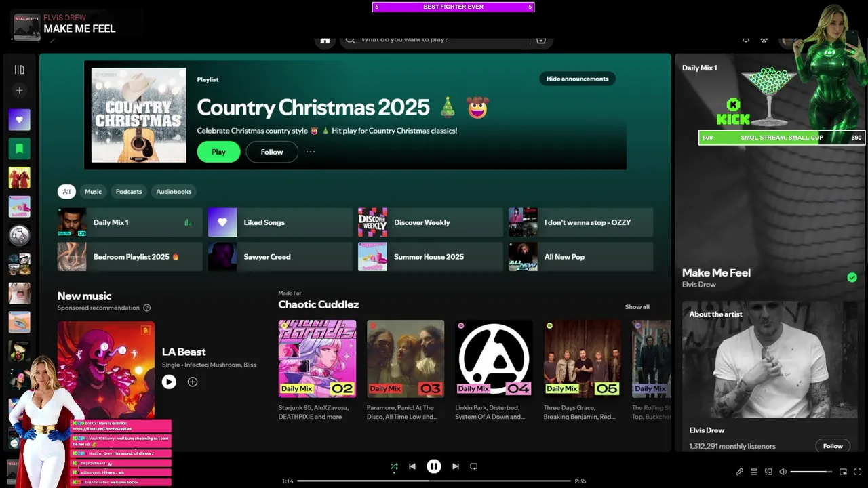Viewport: 868px width, 488px height.
Task: Seek within the song progress bar
Action: pyautogui.click(x=434, y=481)
